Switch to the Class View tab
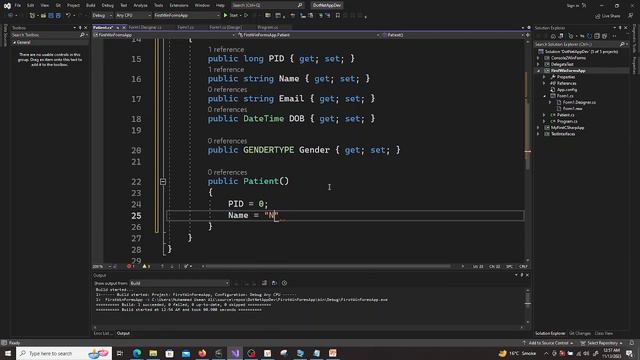Screen dimensions: 640x360 point(603,333)
